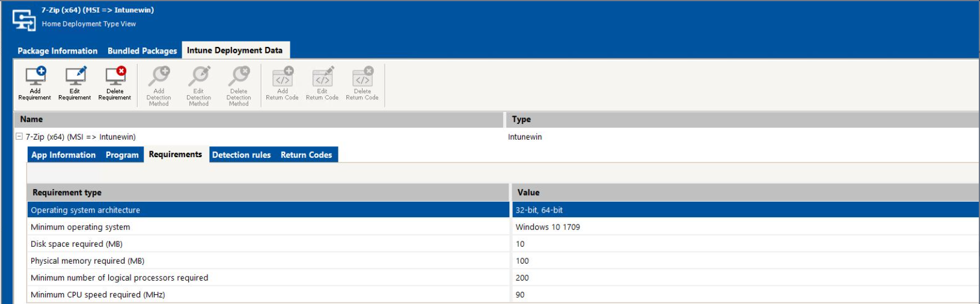
Task: Click the Edit Requirement icon
Action: pos(75,77)
